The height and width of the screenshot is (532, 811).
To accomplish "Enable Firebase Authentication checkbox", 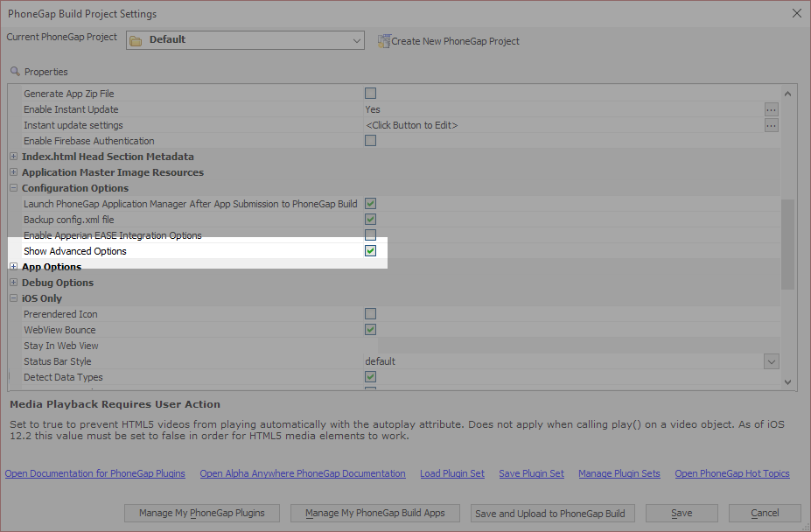I will pyautogui.click(x=370, y=141).
